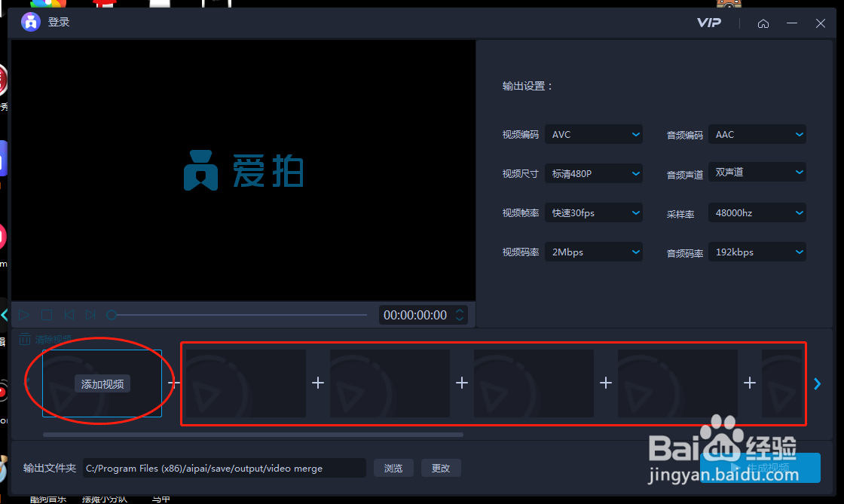
Task: Close the Aipai window
Action: click(821, 23)
